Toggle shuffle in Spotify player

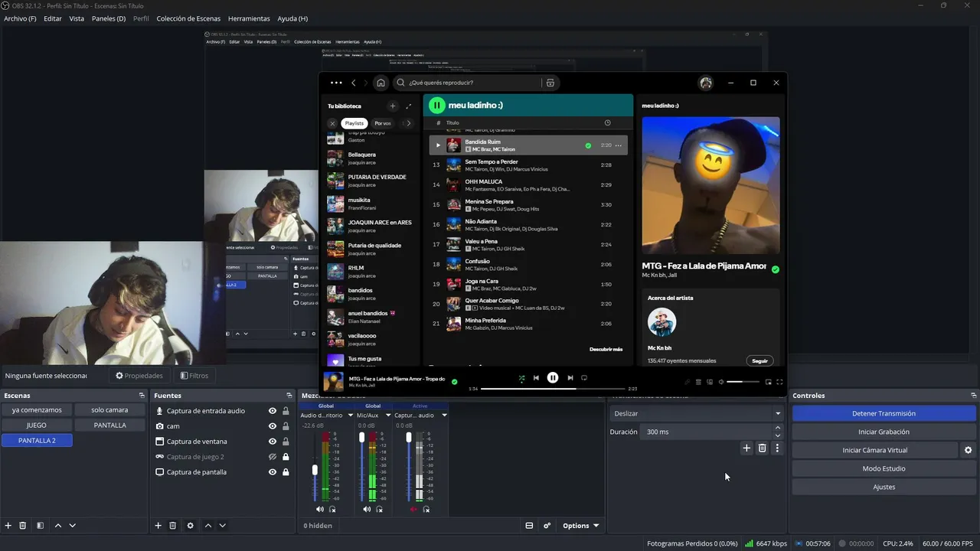click(x=521, y=378)
